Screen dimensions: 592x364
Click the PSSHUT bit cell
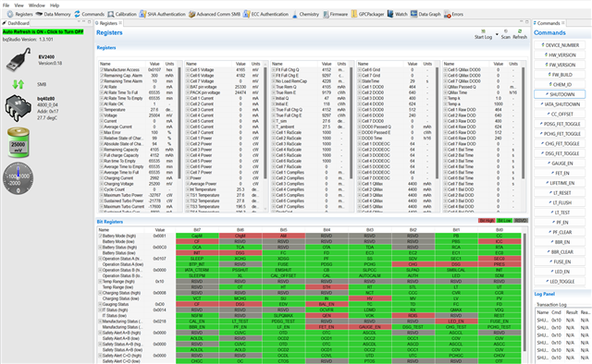[x=240, y=270]
